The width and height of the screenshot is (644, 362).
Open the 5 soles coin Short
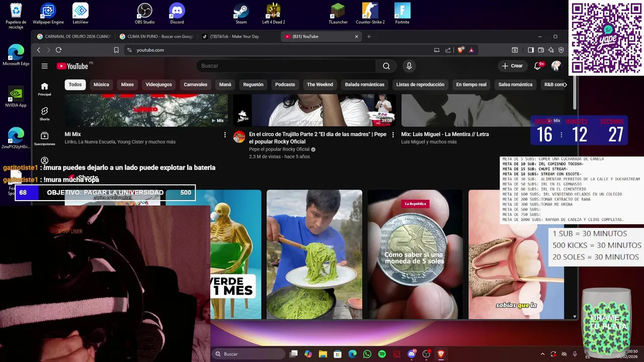415,254
